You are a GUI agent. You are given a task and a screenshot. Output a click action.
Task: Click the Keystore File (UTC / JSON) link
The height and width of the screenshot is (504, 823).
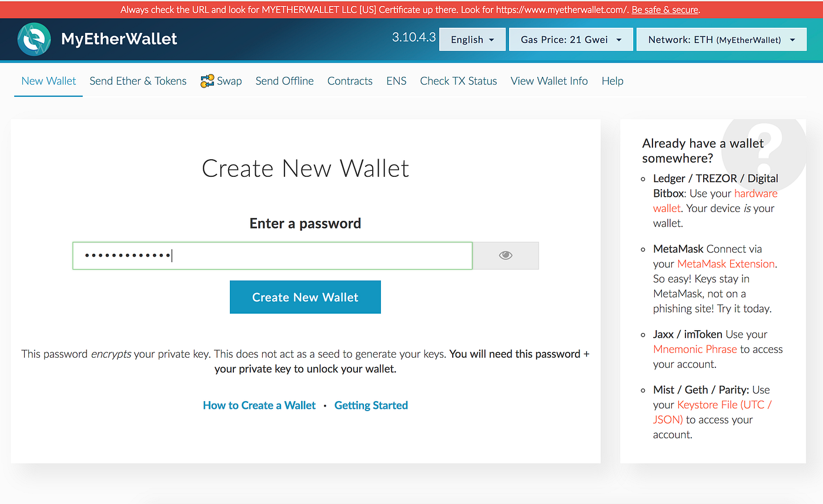pos(712,412)
